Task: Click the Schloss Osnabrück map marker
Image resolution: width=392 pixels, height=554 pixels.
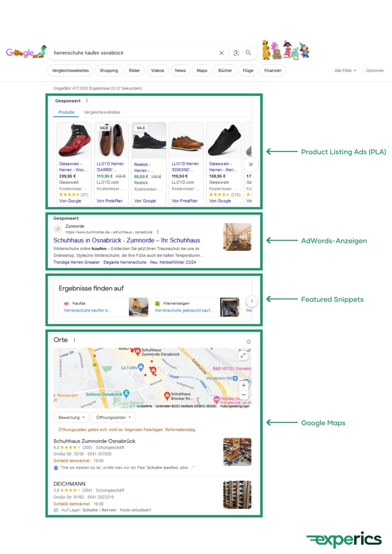Action: coord(126,394)
